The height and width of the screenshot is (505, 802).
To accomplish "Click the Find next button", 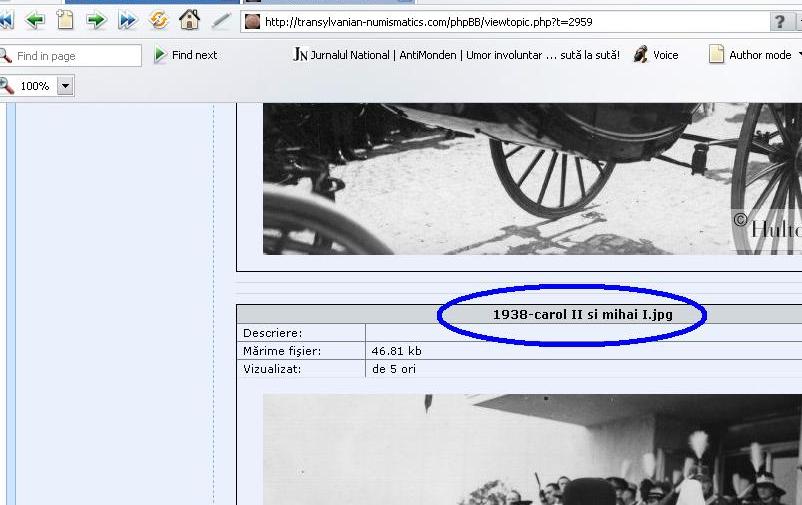I will click(x=185, y=55).
